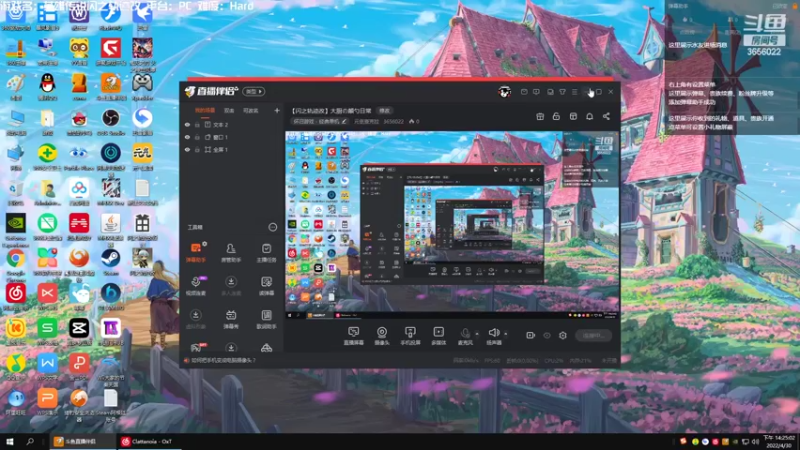Click the chat bubble icon in title bar
The height and width of the screenshot is (450, 800).
[x=536, y=92]
